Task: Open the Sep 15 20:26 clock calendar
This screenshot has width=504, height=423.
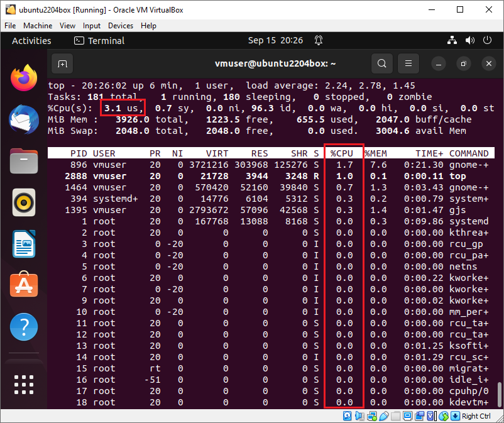Action: click(275, 40)
